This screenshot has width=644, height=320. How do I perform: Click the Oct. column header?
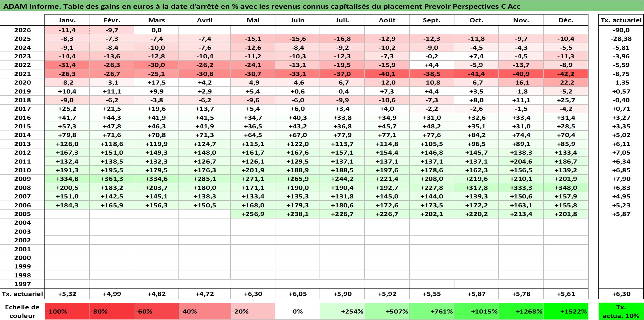pyautogui.click(x=476, y=20)
